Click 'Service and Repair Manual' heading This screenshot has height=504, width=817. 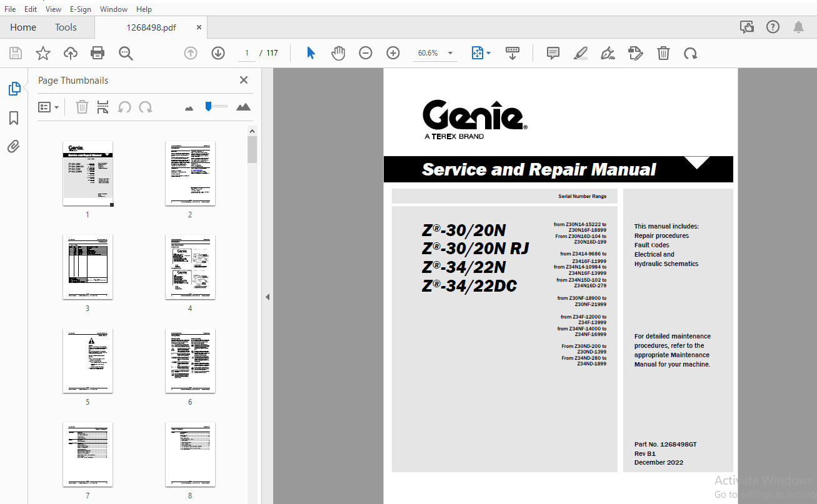pyautogui.click(x=539, y=169)
